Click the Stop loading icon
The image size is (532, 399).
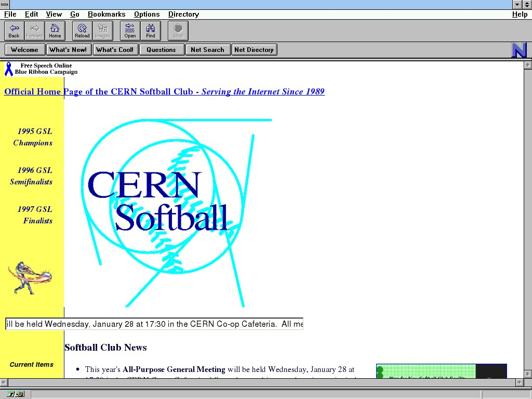[x=178, y=31]
